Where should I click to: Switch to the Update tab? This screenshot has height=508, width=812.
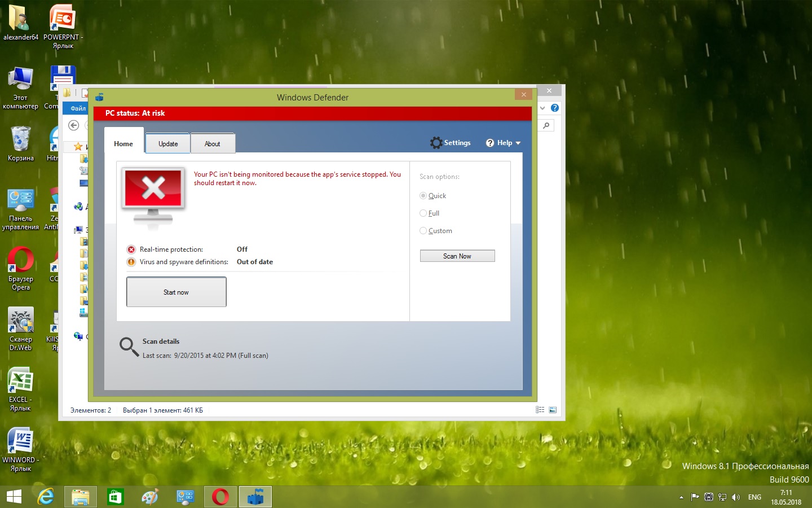point(168,143)
